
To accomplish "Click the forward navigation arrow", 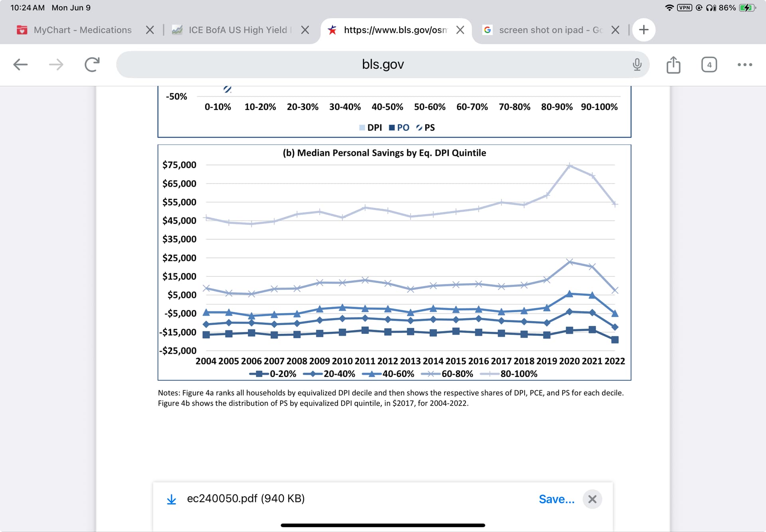I will point(56,64).
